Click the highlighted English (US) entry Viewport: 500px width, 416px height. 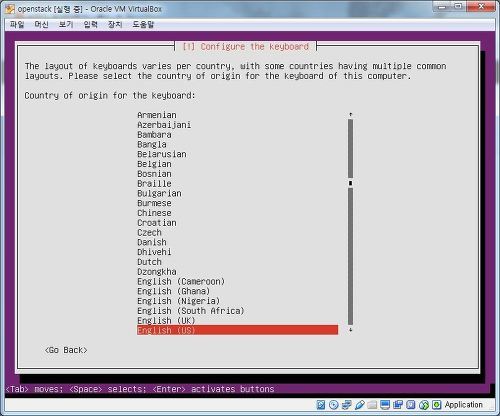[x=237, y=330]
